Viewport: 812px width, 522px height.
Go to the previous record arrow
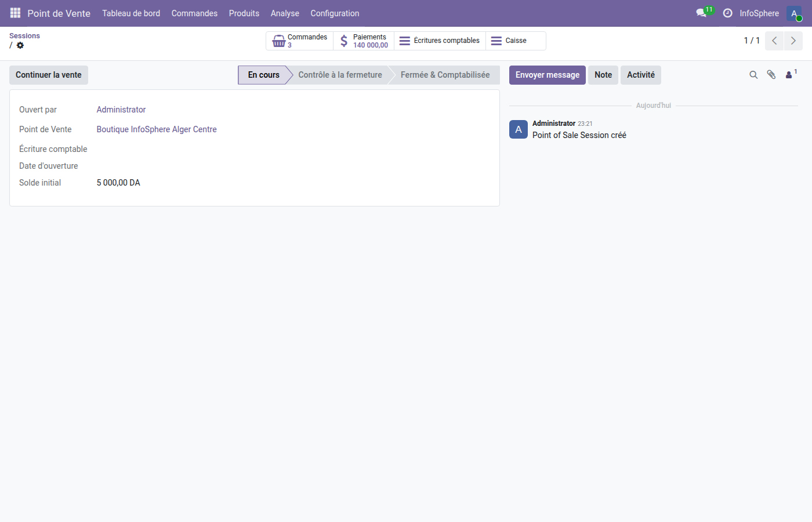774,41
